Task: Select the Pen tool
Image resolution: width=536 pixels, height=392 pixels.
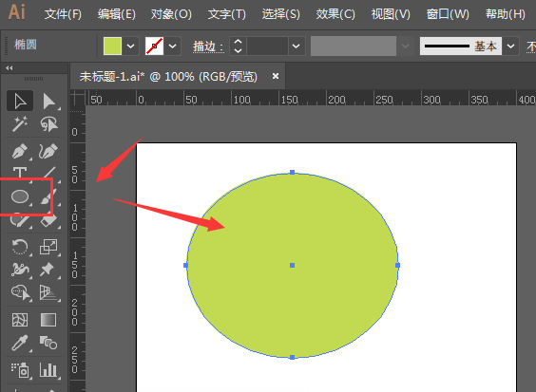Action: coord(20,151)
